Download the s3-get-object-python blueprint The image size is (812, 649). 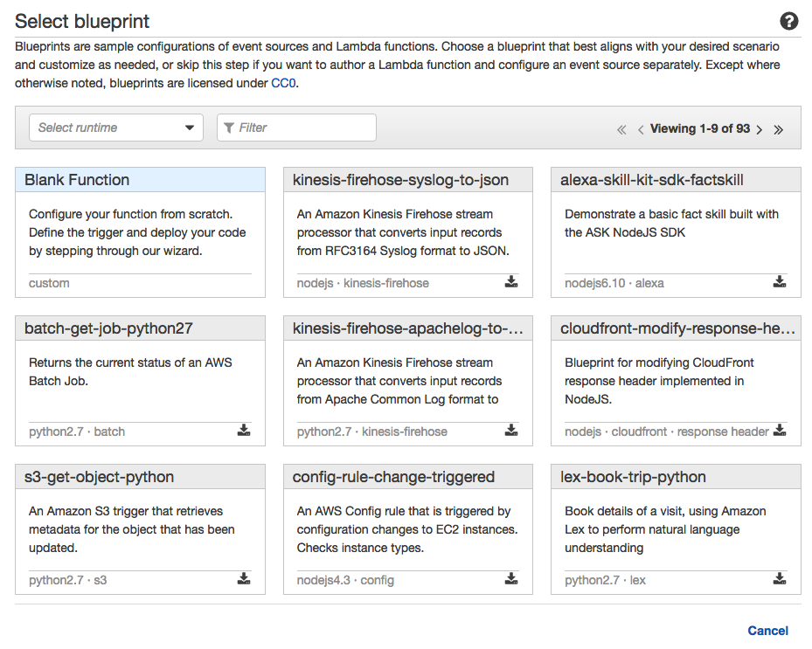coord(244,578)
